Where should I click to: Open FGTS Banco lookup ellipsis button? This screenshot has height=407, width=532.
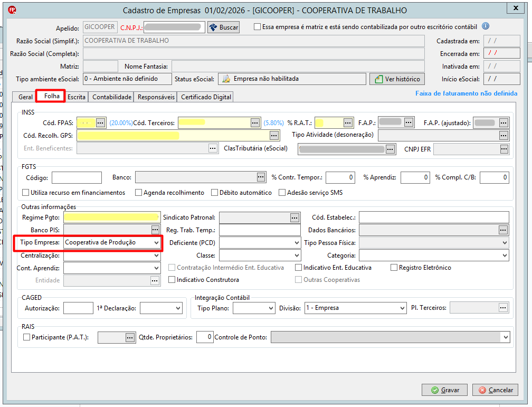(261, 177)
